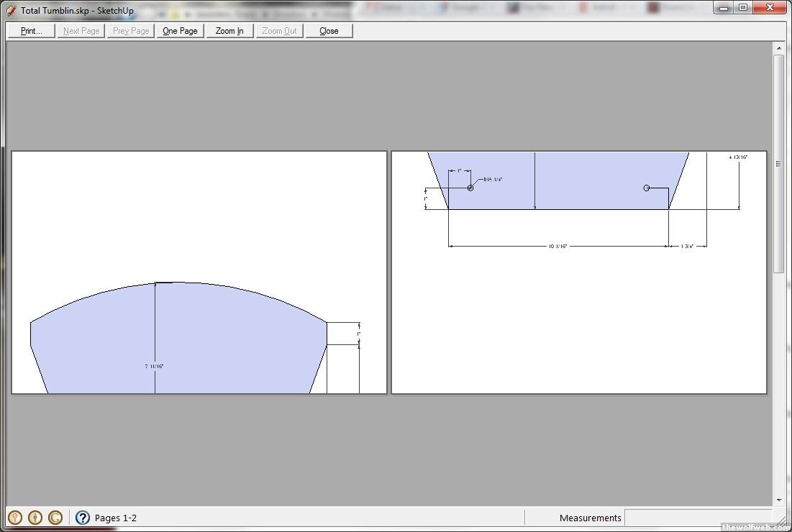Image resolution: width=792 pixels, height=532 pixels.
Task: Click the Zoom Out button
Action: (x=279, y=31)
